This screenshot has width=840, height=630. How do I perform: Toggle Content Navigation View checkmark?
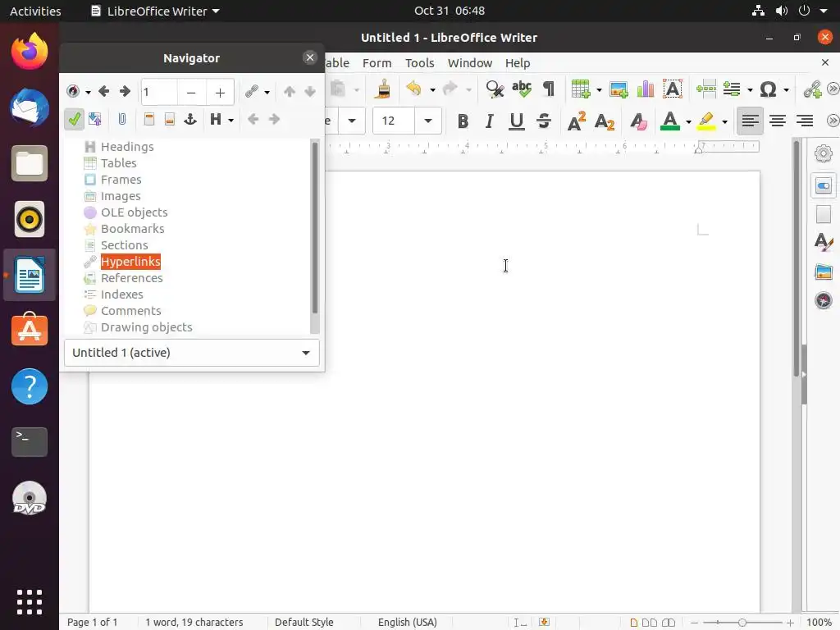tap(74, 119)
